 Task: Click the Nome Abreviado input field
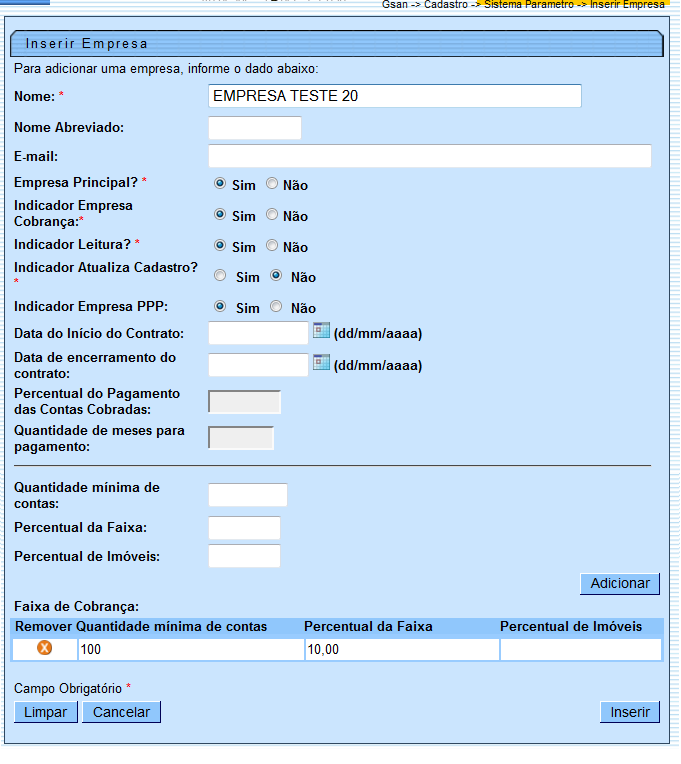point(254,128)
